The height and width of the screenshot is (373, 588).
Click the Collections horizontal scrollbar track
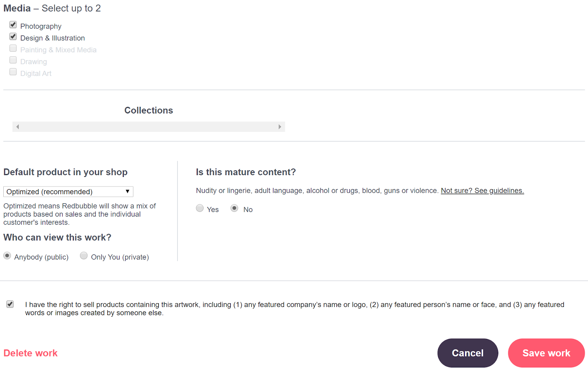pos(148,127)
